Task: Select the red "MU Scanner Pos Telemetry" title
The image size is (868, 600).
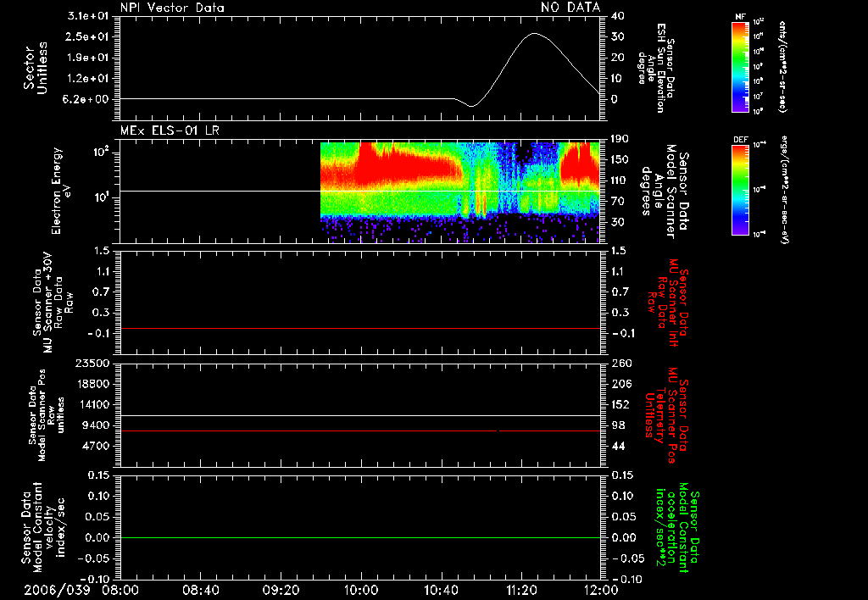Action: click(x=667, y=416)
